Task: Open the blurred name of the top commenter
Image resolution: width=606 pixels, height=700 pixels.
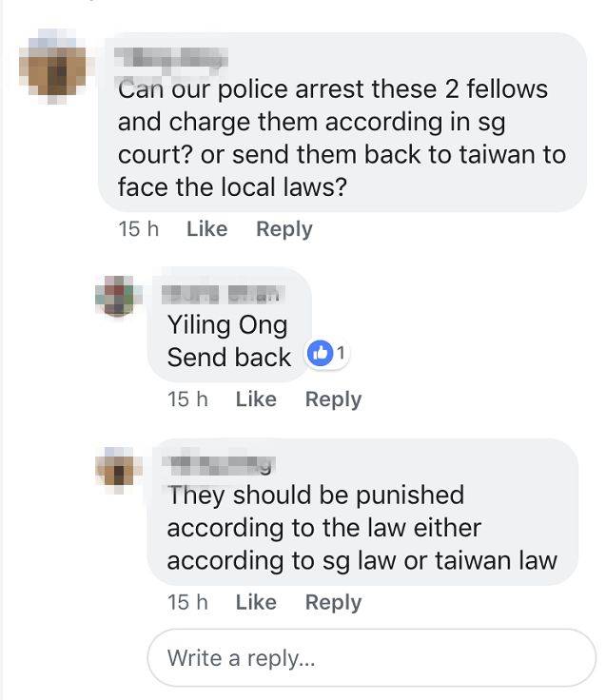Action: 171,60
